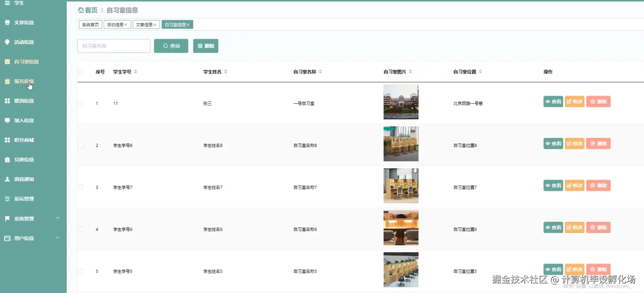Expand the 用户信息 submenu chevron
The height and width of the screenshot is (293, 644).
coord(58,237)
